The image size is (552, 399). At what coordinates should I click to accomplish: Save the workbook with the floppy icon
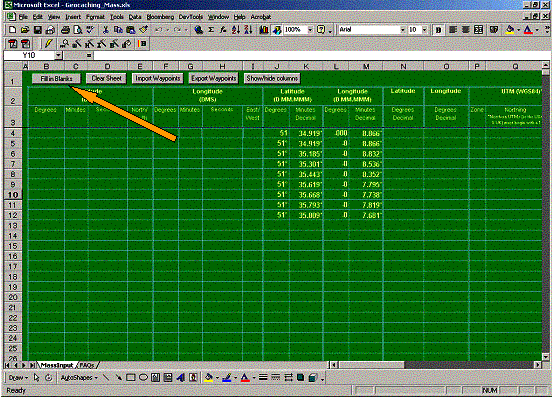pyautogui.click(x=38, y=30)
